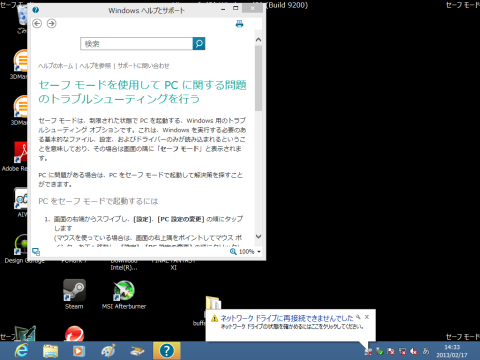Go forward in Windows Help window
The image size is (480, 360).
51,24
